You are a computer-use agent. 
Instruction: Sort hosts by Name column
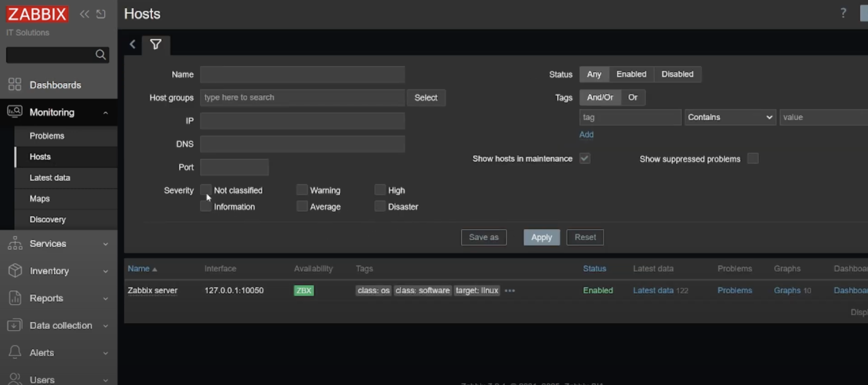(x=142, y=269)
